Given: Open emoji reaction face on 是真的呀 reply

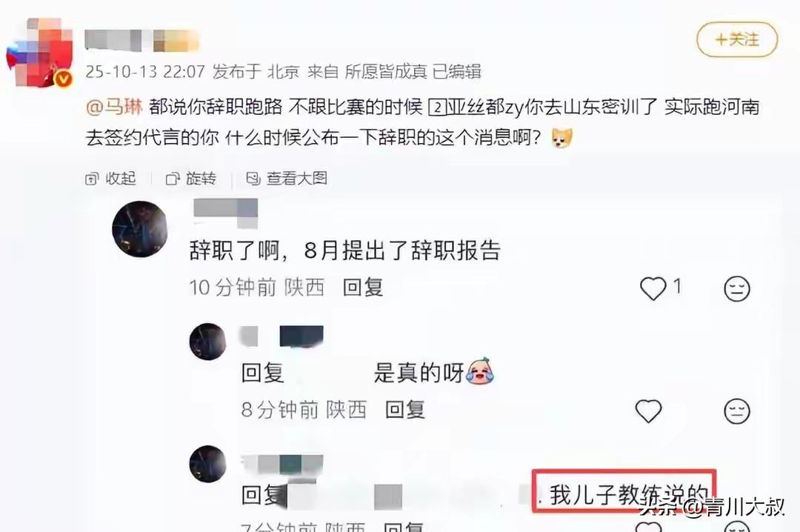Looking at the screenshot, I should (737, 411).
